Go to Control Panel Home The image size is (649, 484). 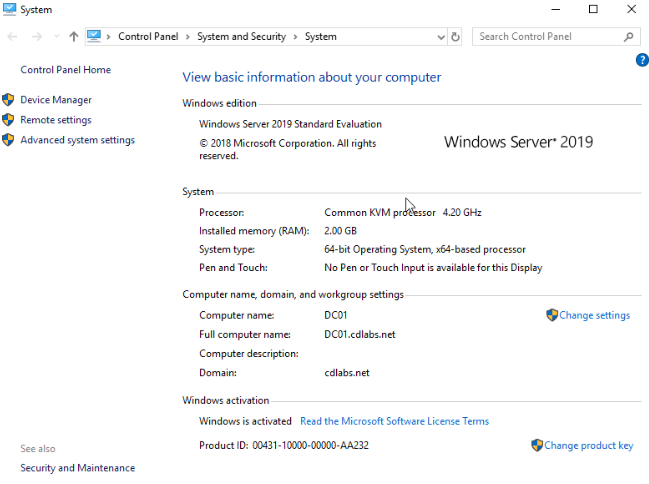click(65, 70)
